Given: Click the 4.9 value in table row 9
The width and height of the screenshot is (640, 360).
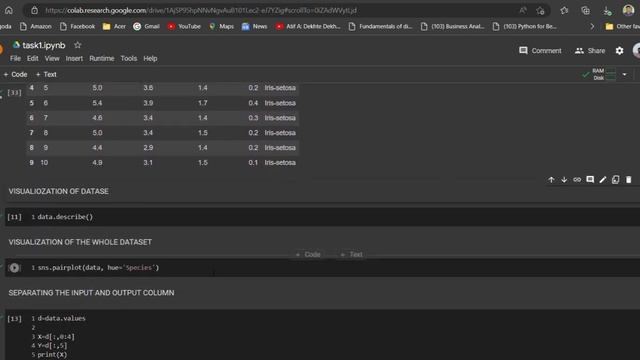Looking at the screenshot, I should pyautogui.click(x=97, y=162).
